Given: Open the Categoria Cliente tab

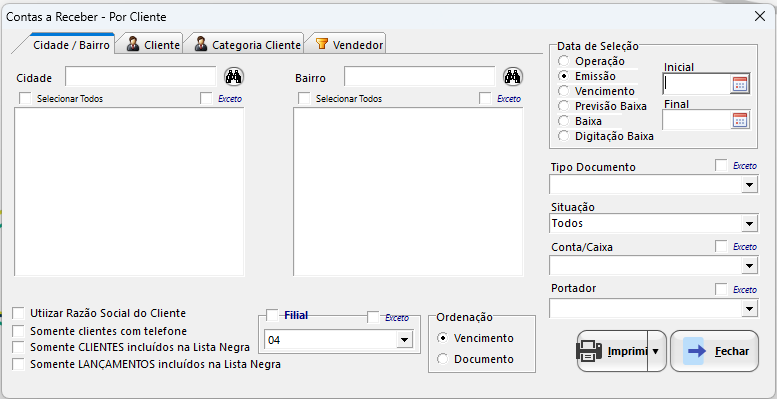Looking at the screenshot, I should coord(247,45).
